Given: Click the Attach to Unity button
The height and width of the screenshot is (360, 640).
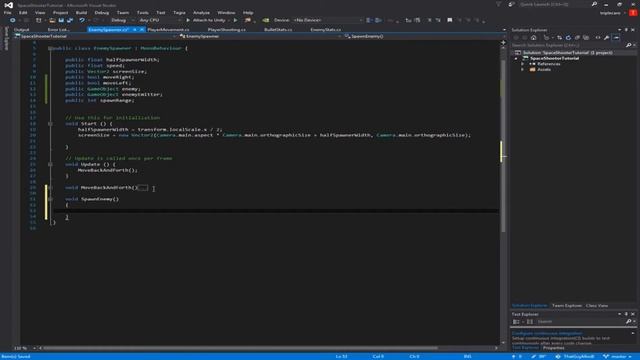Looking at the screenshot, I should [207, 20].
